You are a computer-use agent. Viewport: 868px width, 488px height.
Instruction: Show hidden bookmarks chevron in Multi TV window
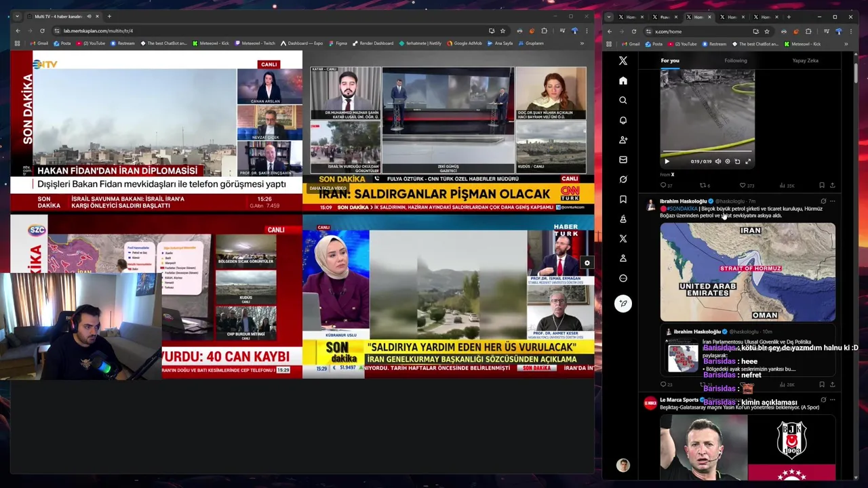582,43
